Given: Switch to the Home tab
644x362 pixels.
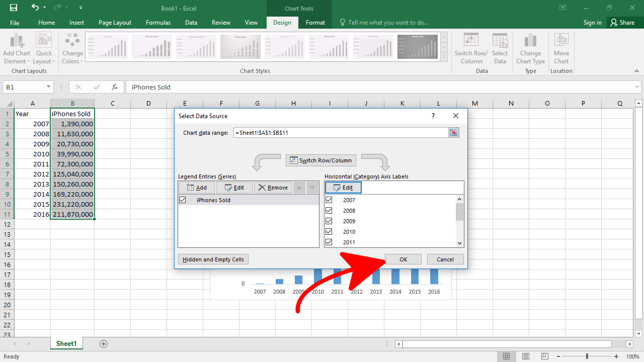Looking at the screenshot, I should 47,23.
